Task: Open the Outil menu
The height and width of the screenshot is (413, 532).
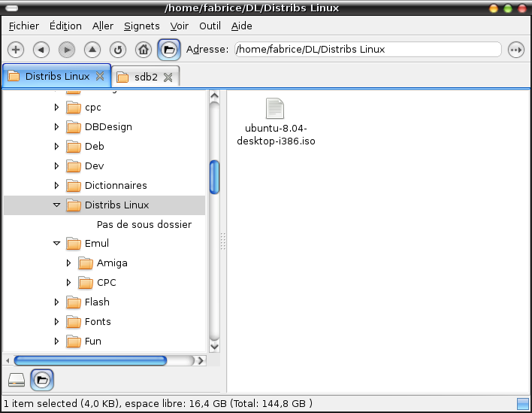Action: pyautogui.click(x=210, y=26)
